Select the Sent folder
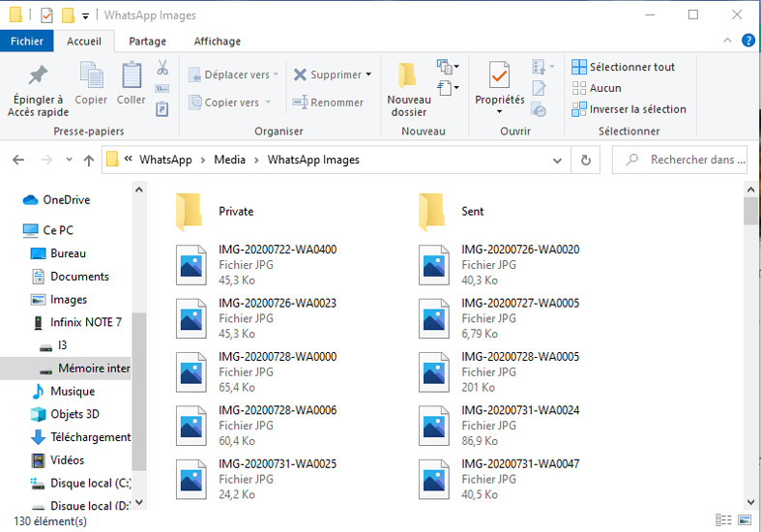The image size is (761, 532). point(452,212)
